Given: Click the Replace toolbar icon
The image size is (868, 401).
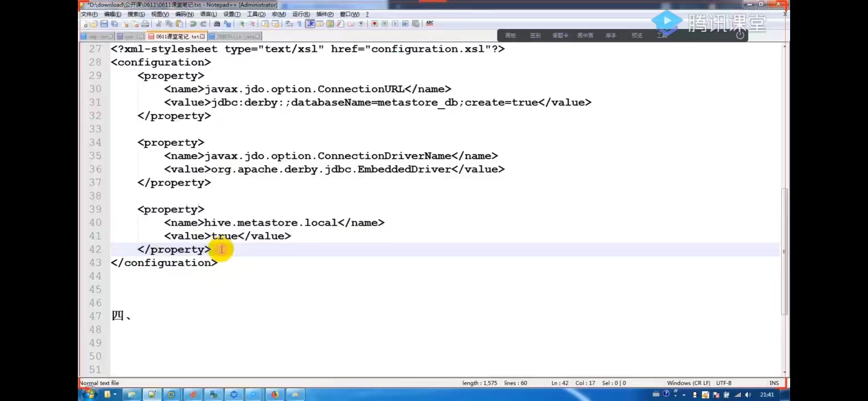Looking at the screenshot, I should pyautogui.click(x=227, y=24).
